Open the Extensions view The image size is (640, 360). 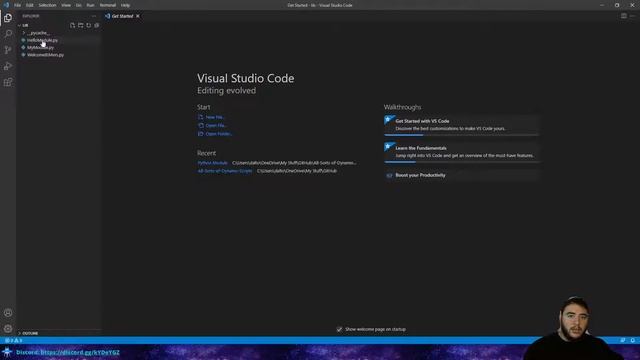[x=8, y=82]
